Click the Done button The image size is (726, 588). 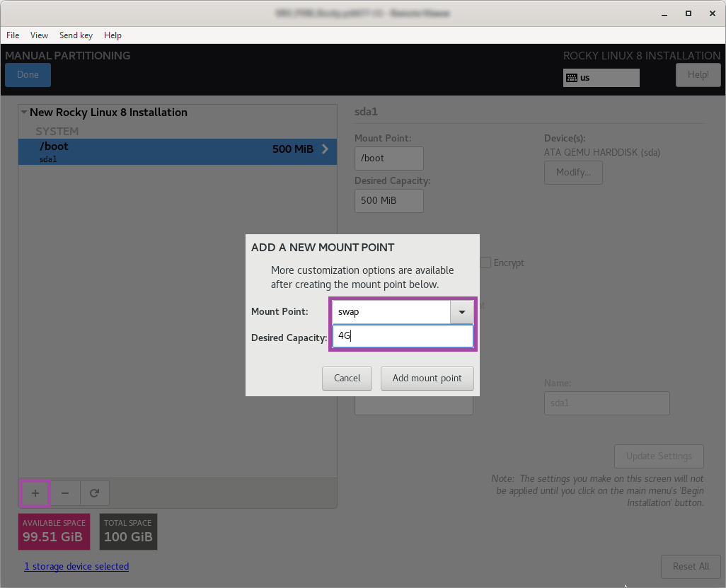pos(28,74)
